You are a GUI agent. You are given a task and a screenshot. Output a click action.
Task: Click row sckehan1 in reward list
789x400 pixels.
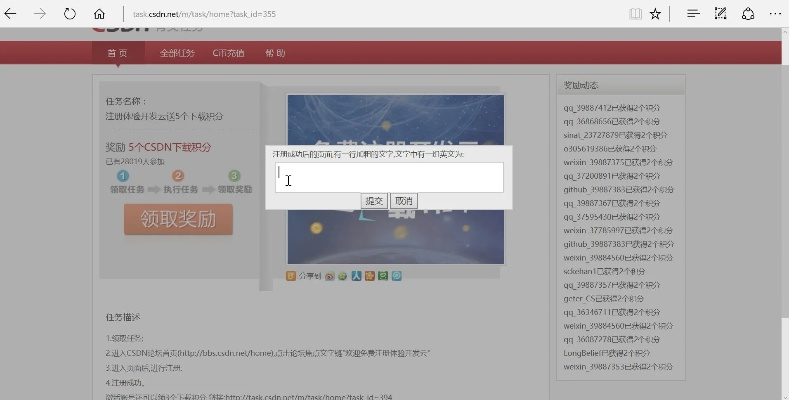(604, 271)
